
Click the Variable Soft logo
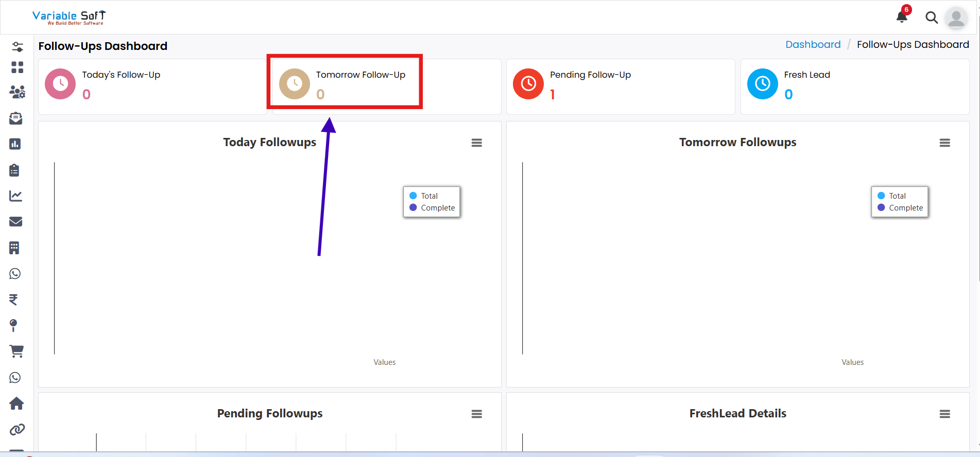pyautogui.click(x=68, y=17)
